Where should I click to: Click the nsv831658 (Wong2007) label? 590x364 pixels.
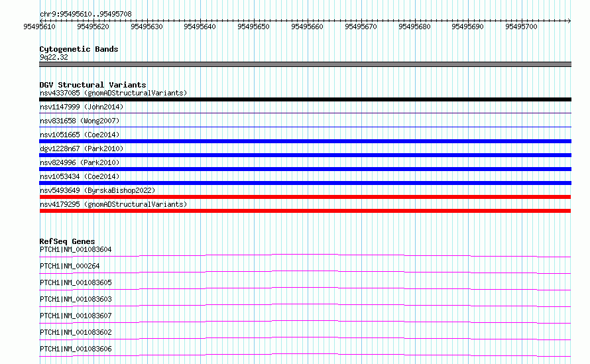click(80, 121)
